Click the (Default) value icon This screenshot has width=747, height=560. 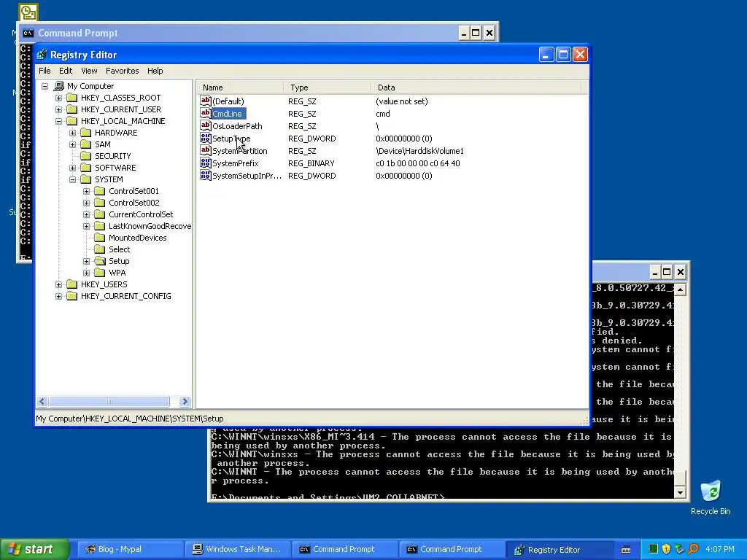click(x=205, y=101)
